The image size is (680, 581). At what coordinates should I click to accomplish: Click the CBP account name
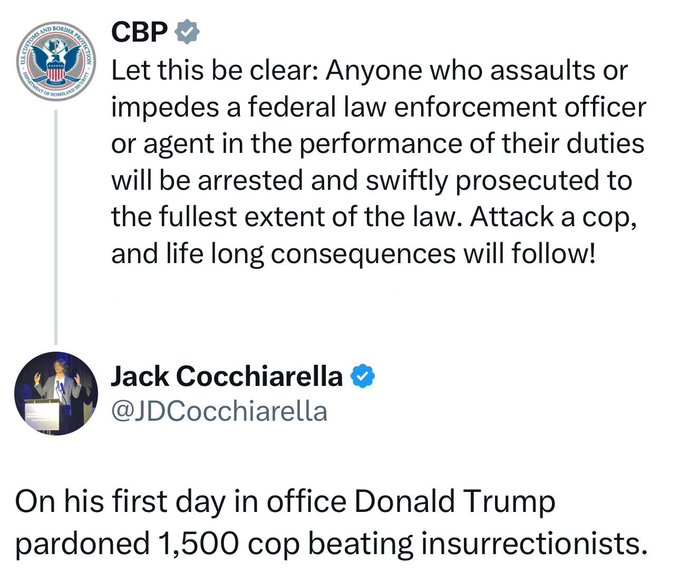pyautogui.click(x=139, y=32)
